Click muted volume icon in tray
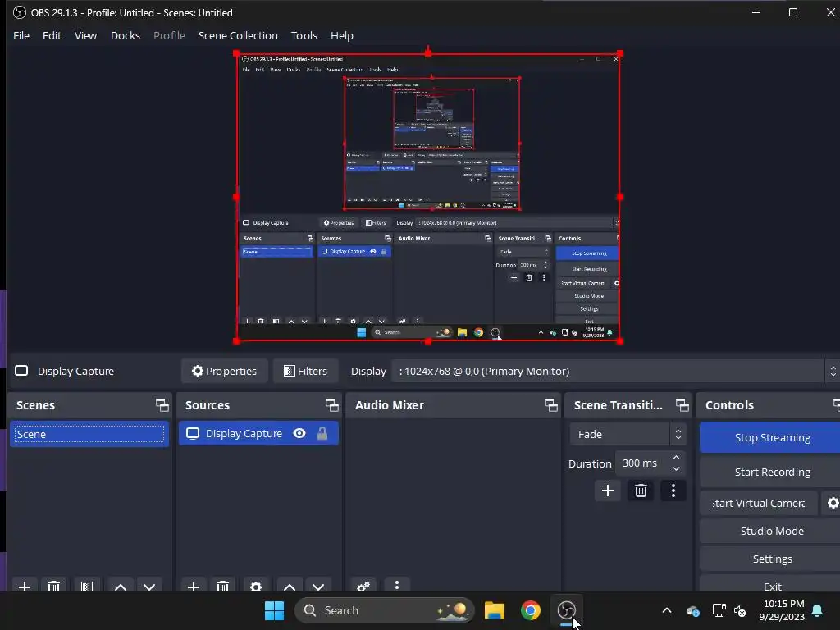840x630 pixels. 740,610
